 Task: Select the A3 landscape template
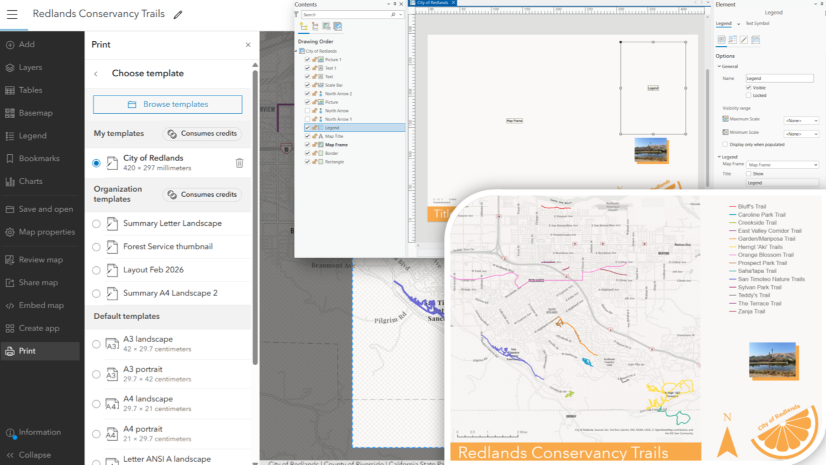(96, 344)
